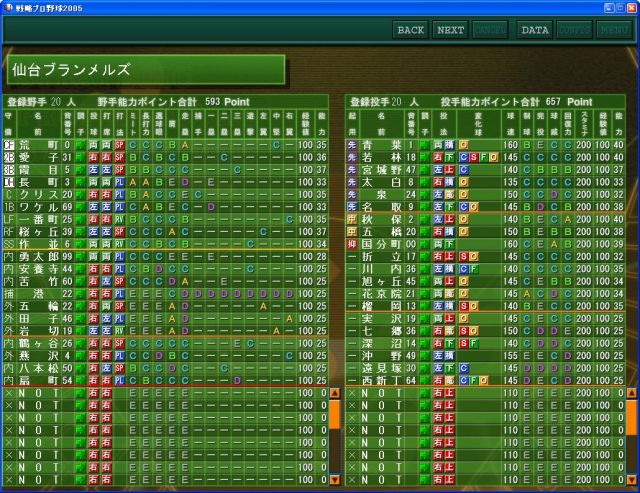
Task: Click the starter role icon for 青葉
Action: click(x=352, y=145)
